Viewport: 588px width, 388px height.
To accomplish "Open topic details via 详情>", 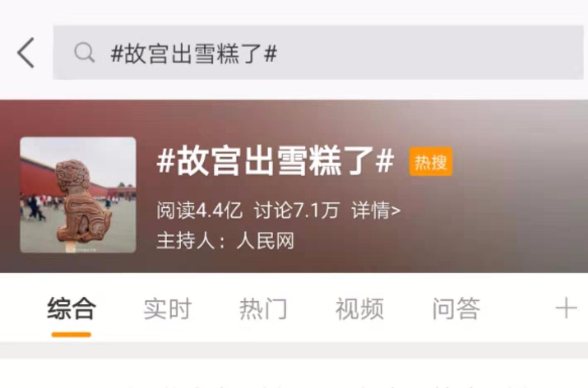I will click(x=376, y=211).
